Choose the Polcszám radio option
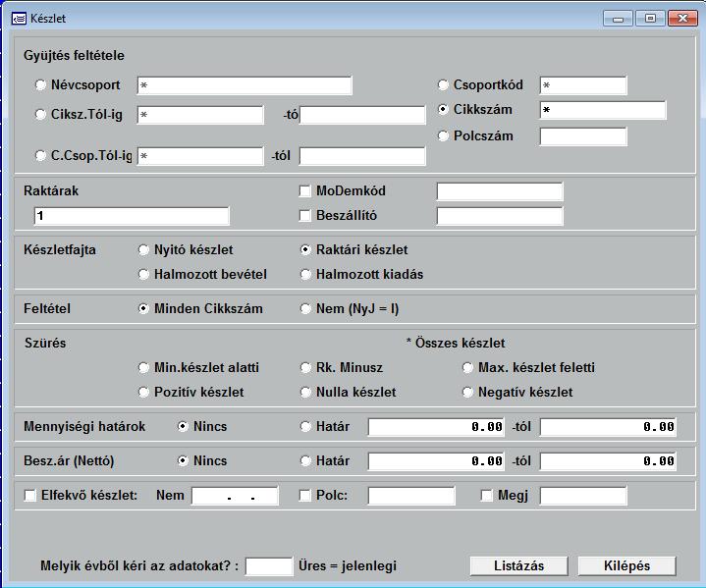 (x=443, y=136)
